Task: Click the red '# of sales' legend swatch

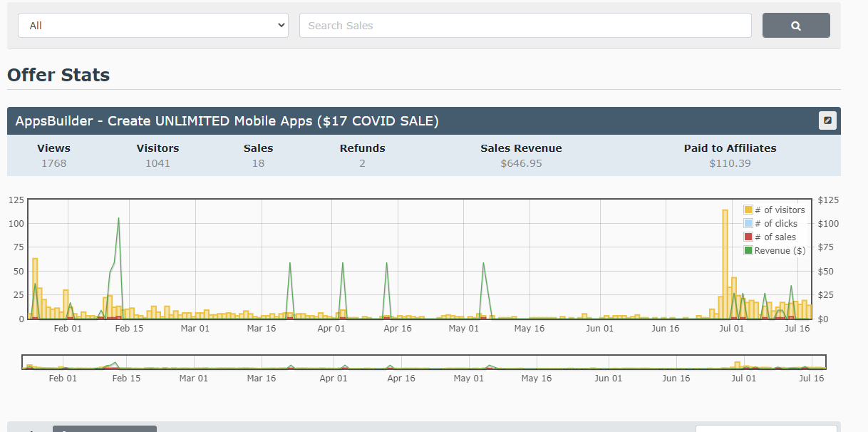Action: pyautogui.click(x=748, y=237)
